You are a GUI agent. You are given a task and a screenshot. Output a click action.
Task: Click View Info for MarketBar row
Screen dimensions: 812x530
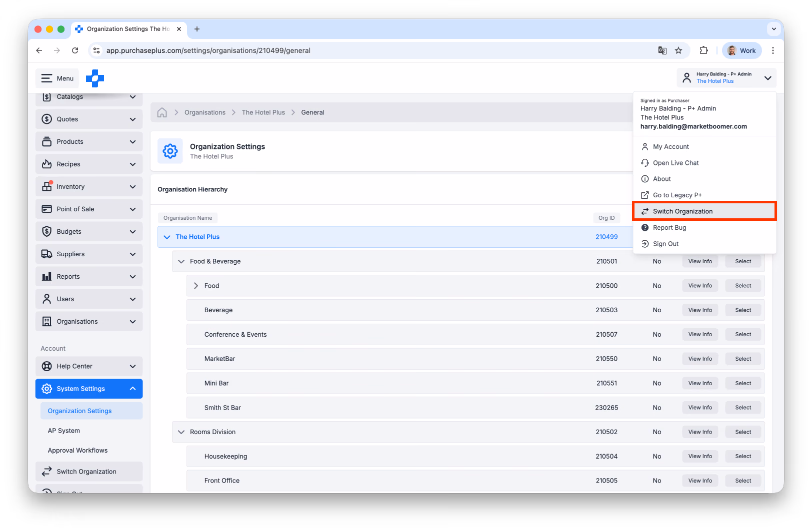pyautogui.click(x=700, y=359)
